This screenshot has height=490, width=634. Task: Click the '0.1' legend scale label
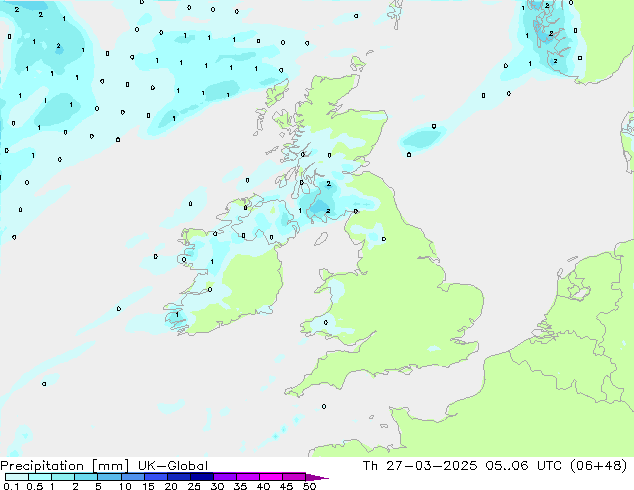11,486
